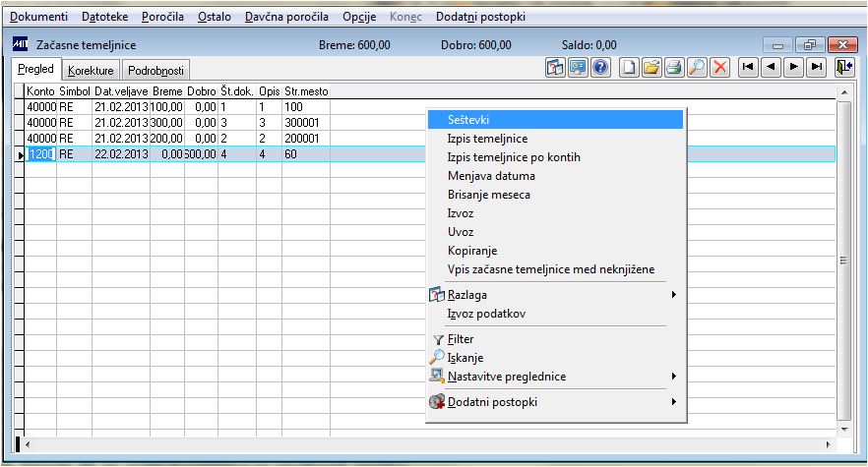This screenshot has height=467, width=868.
Task: Choose Seštevki from the context menu
Action: tap(555, 120)
